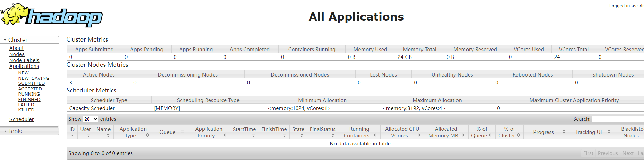The width and height of the screenshot is (644, 162).
Task: Click the Active Nodes count 3
Action: pyautogui.click(x=71, y=83)
